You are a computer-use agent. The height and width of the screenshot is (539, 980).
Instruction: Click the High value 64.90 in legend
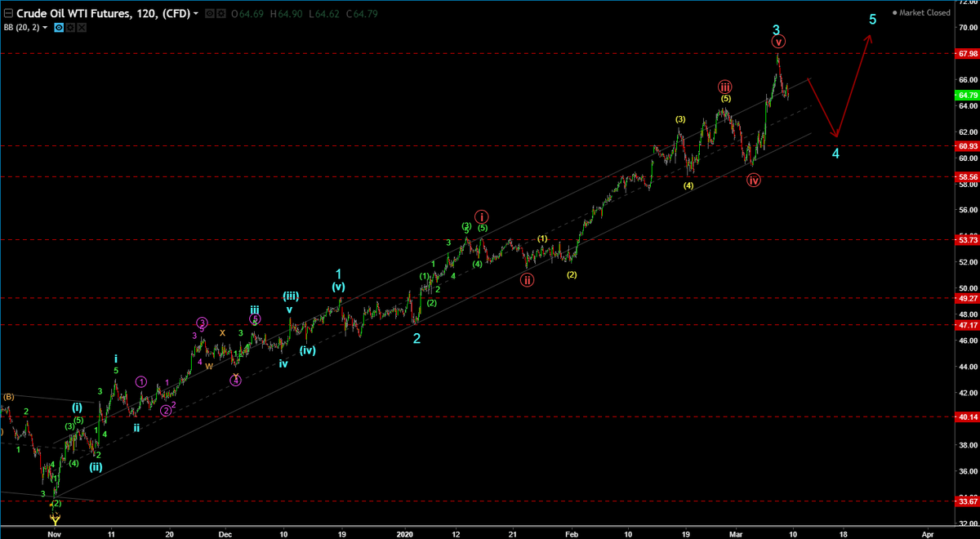(284, 14)
